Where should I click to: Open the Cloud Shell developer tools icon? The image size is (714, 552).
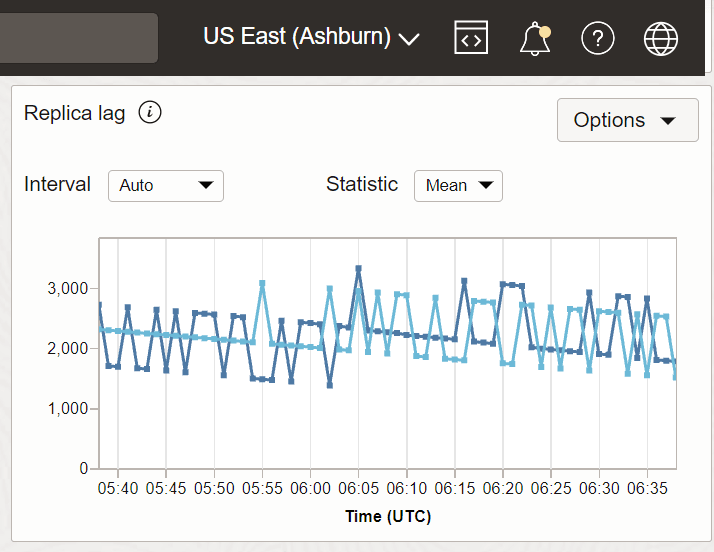click(x=471, y=38)
